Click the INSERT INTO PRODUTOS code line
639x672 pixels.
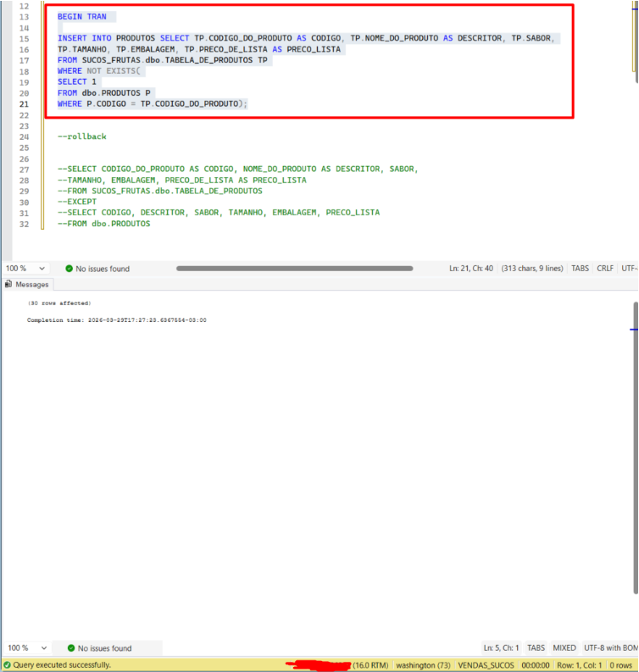click(306, 38)
